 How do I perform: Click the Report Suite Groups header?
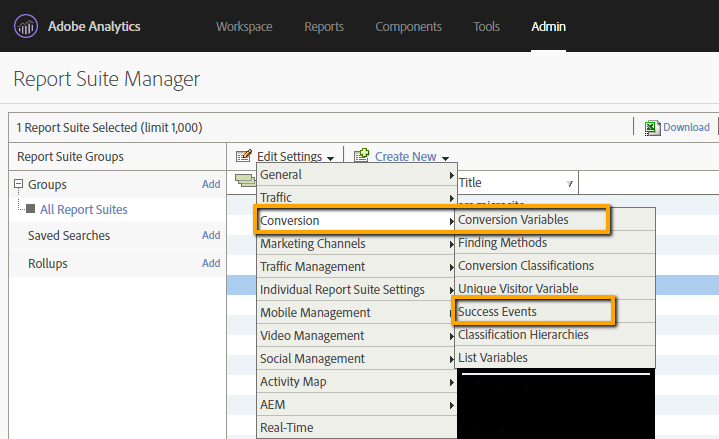70,157
